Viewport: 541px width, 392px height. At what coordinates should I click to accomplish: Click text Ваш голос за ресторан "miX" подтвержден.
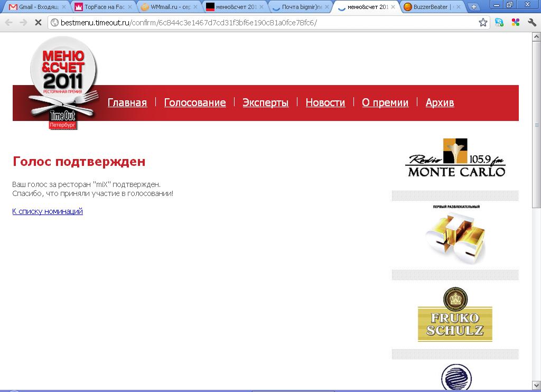coord(86,184)
